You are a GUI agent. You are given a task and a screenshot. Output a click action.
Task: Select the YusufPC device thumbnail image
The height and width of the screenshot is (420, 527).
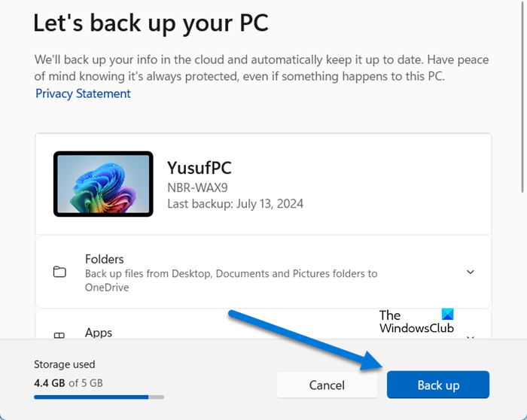pos(103,184)
